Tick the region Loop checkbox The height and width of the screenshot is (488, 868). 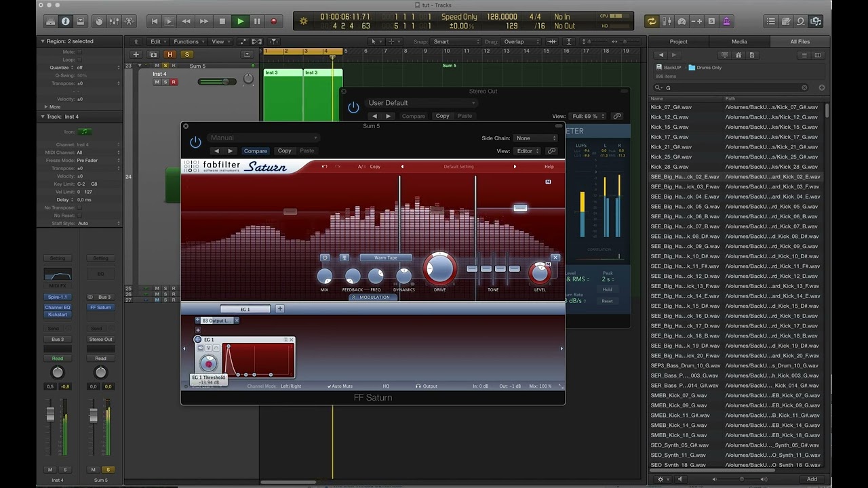click(x=79, y=60)
